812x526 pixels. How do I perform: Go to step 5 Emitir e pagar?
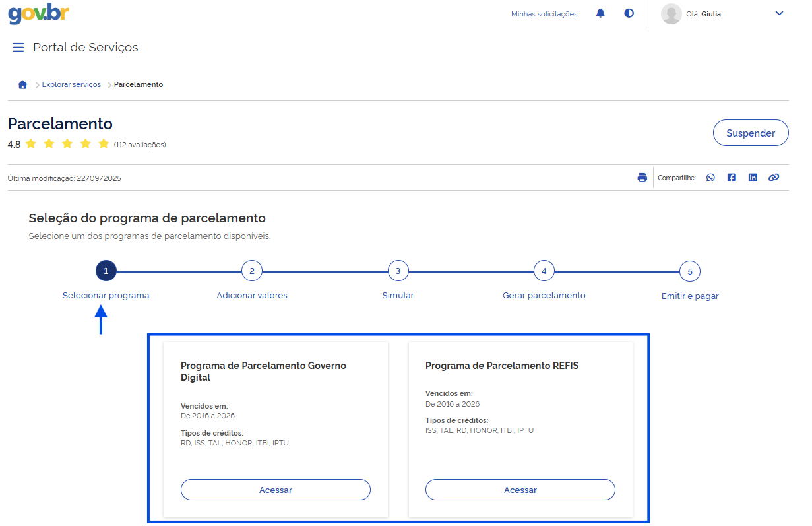[x=690, y=271]
